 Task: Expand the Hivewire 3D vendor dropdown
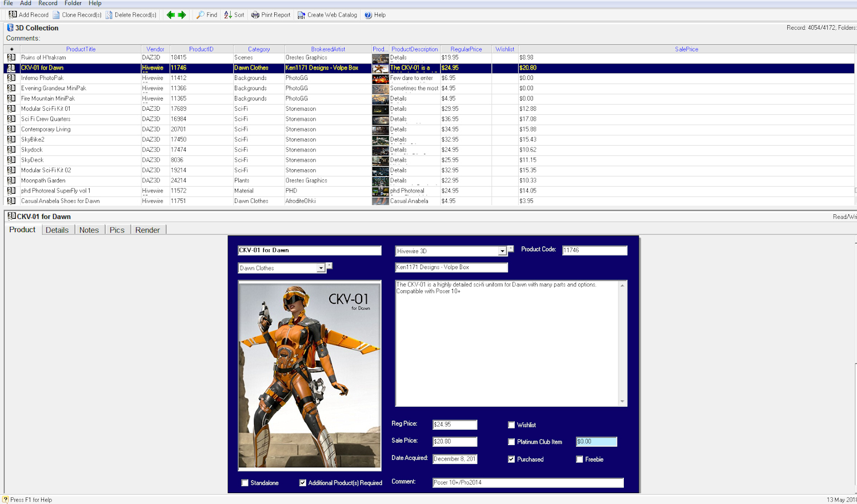502,251
